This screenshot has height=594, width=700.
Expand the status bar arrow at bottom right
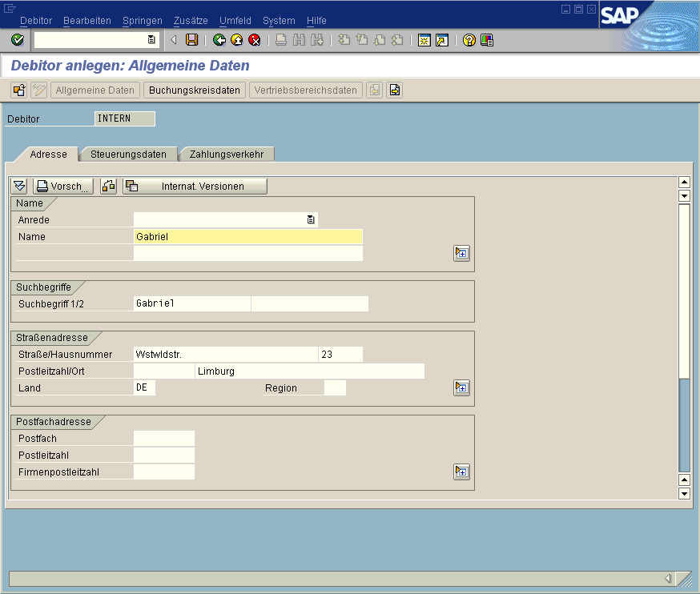tap(668, 578)
